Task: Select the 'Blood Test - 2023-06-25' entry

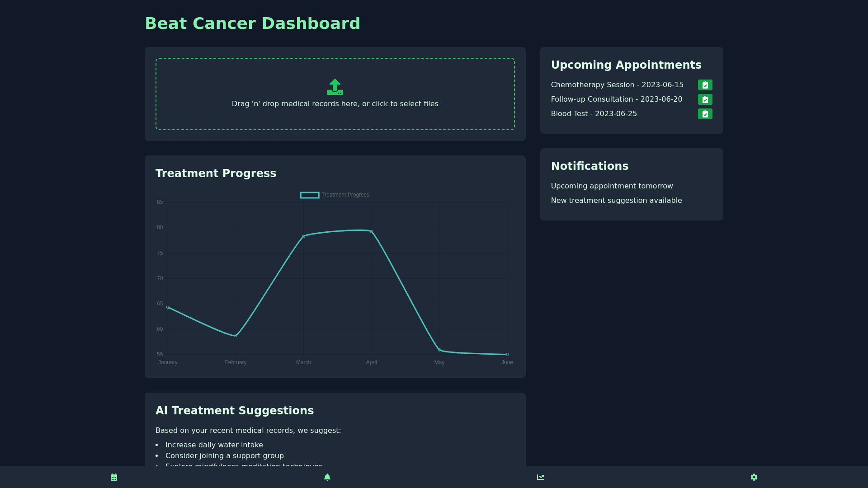Action: (x=594, y=114)
